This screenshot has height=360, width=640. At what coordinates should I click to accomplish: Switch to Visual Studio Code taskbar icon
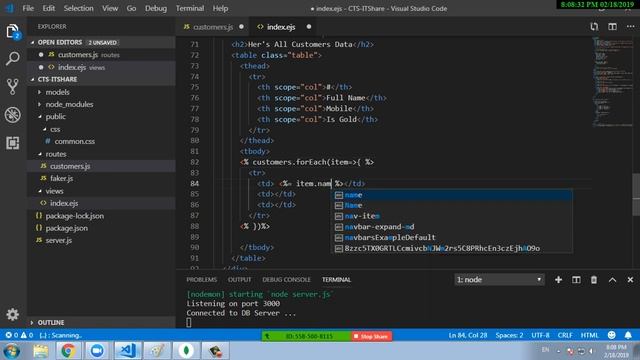point(127,351)
